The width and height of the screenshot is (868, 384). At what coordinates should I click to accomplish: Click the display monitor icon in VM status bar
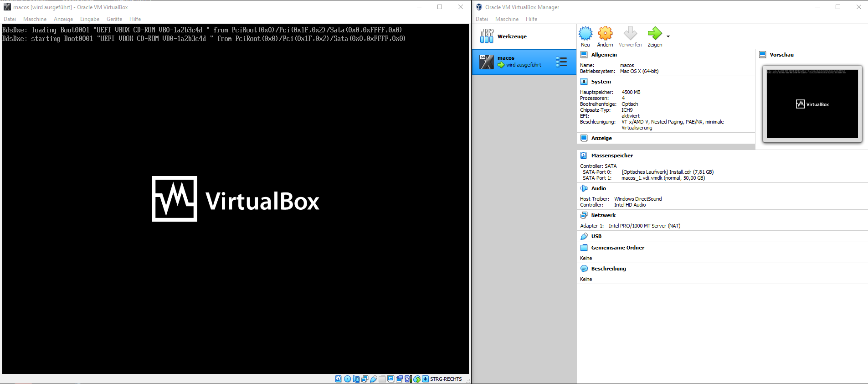(391, 379)
